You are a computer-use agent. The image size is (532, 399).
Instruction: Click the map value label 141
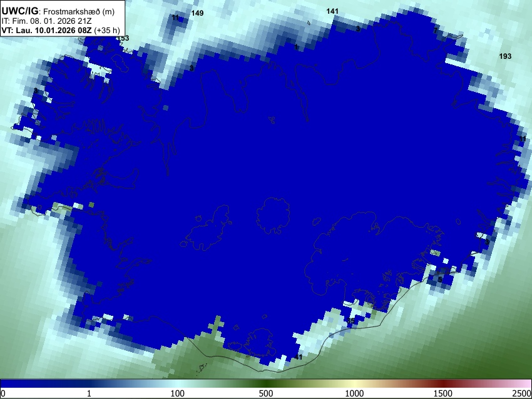tap(332, 11)
